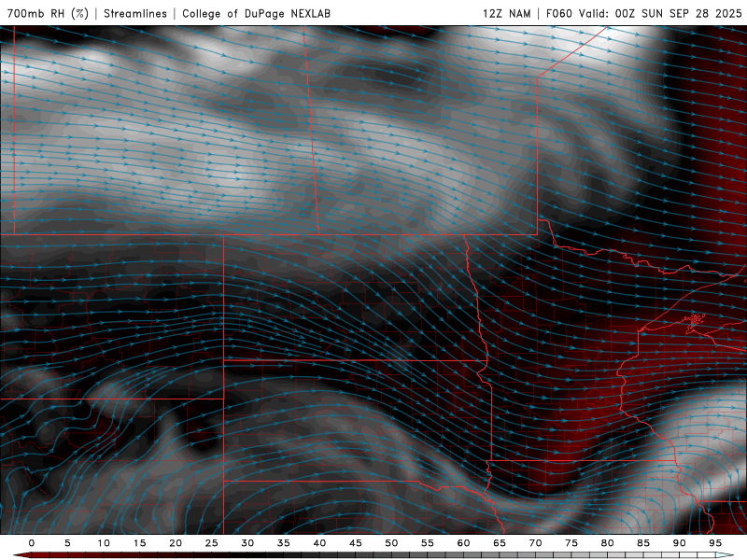Click the 90 label on the legend
This screenshot has height=560, width=747.
(x=679, y=543)
